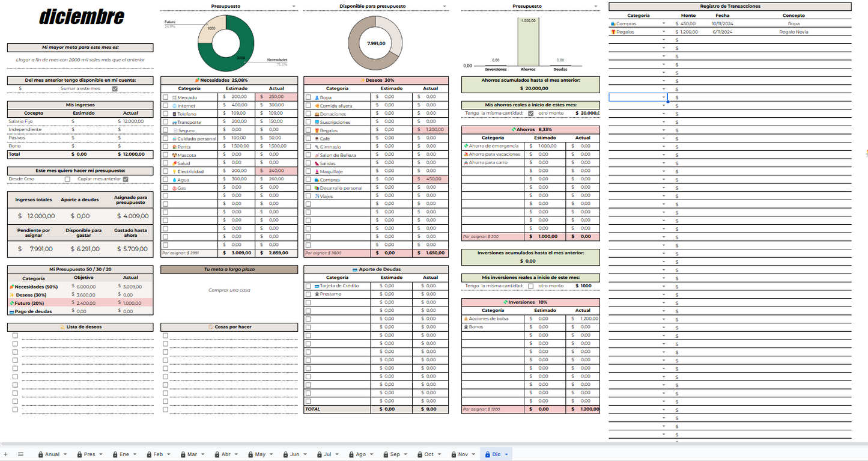The width and height of the screenshot is (868, 461).
Task: Click the Internet globe icon
Action: click(174, 106)
